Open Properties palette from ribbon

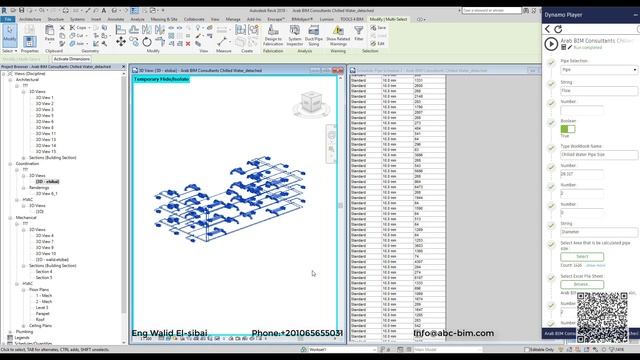point(29,42)
